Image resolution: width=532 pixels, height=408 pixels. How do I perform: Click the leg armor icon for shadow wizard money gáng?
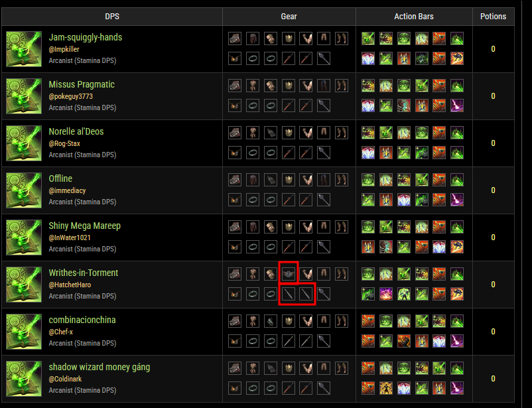click(x=324, y=368)
